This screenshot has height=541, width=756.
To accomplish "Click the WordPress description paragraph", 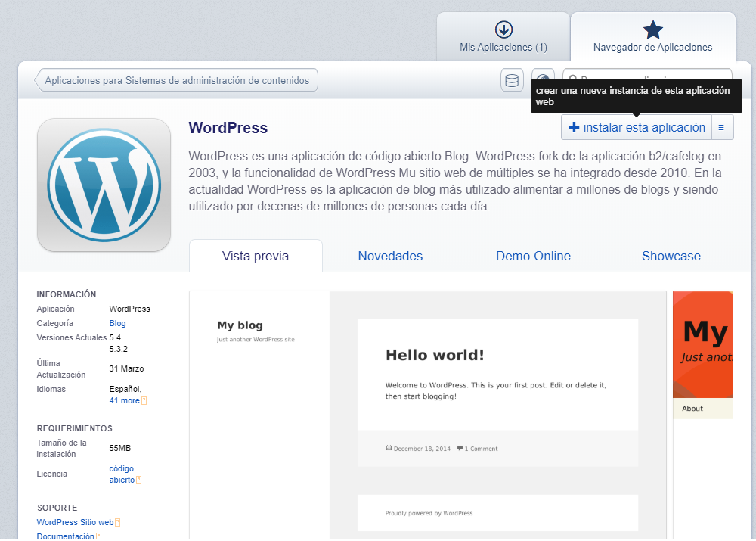I will click(455, 181).
